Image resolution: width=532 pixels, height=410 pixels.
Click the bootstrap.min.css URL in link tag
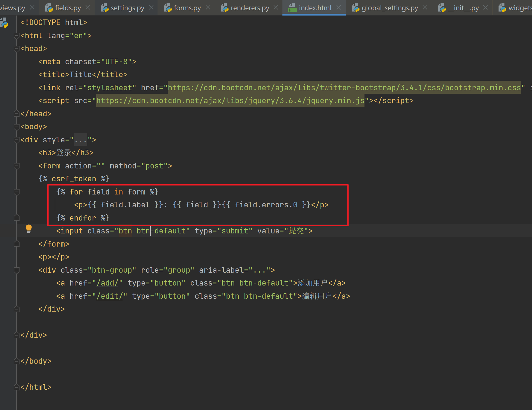point(344,88)
